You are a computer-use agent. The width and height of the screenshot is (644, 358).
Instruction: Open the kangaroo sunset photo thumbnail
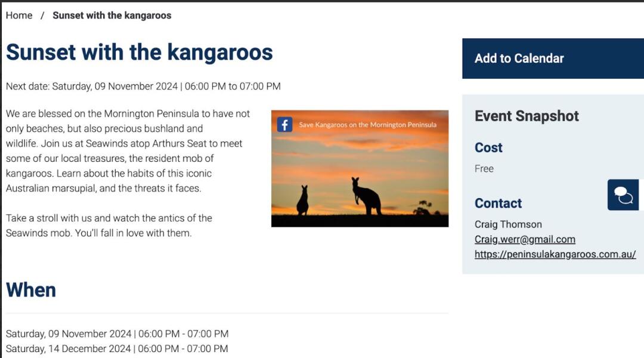[x=360, y=168]
